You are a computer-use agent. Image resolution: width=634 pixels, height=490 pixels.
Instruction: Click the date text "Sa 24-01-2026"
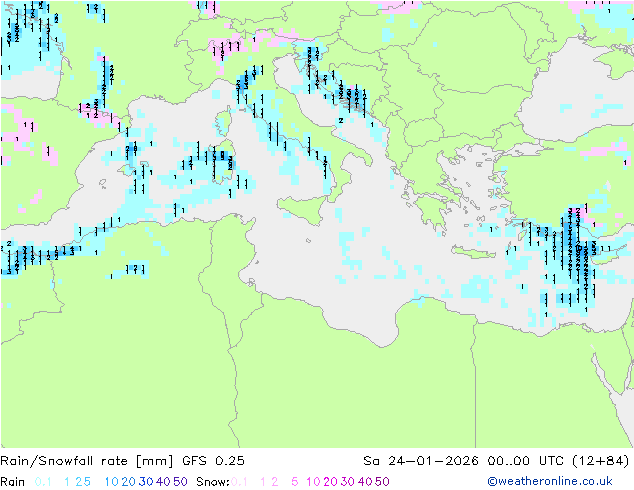(421, 461)
